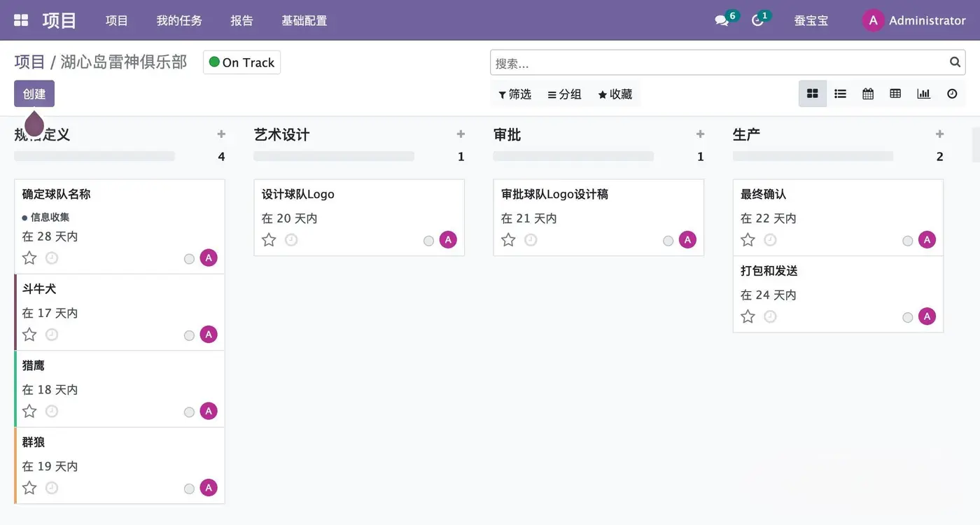Open the messaging conversations panel
This screenshot has height=525, width=980.
pos(721,20)
